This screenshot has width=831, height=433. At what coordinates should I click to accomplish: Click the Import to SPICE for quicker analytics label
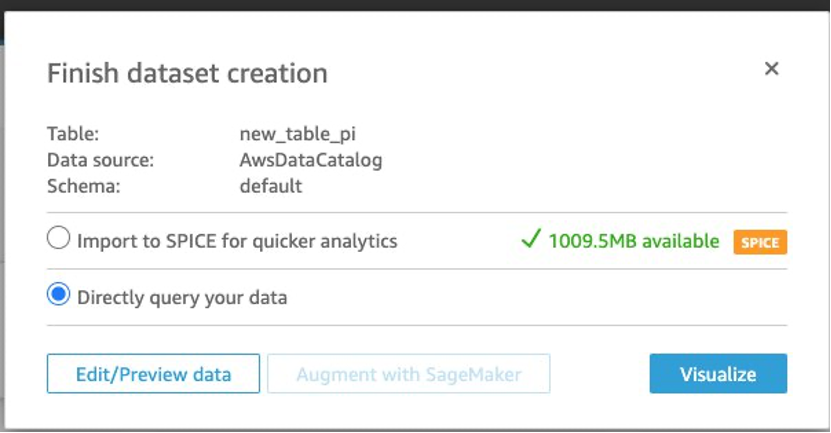[x=237, y=241]
